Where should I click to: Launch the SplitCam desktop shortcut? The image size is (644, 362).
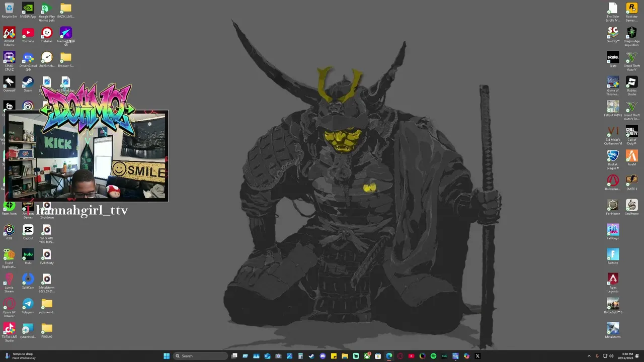point(28,282)
